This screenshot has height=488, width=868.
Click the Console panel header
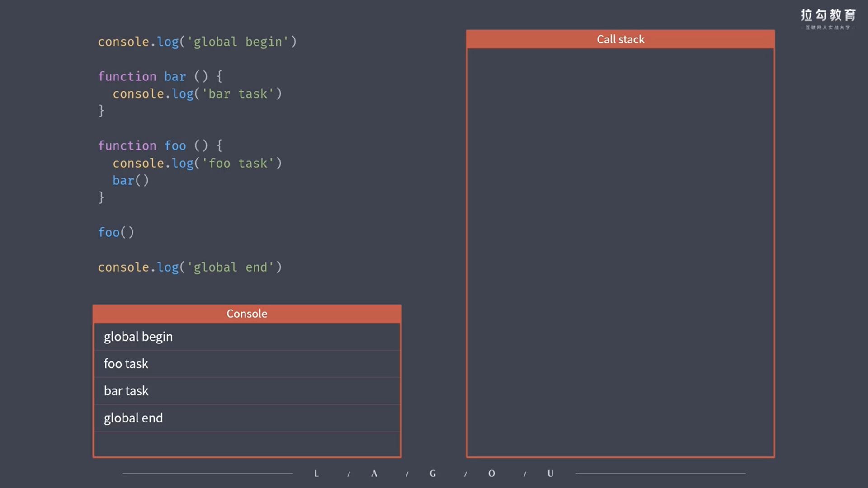[247, 314]
